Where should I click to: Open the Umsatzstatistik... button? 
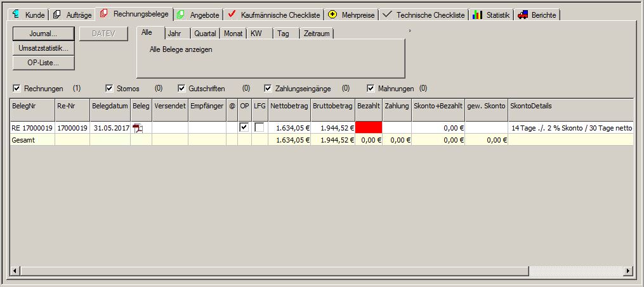click(43, 48)
